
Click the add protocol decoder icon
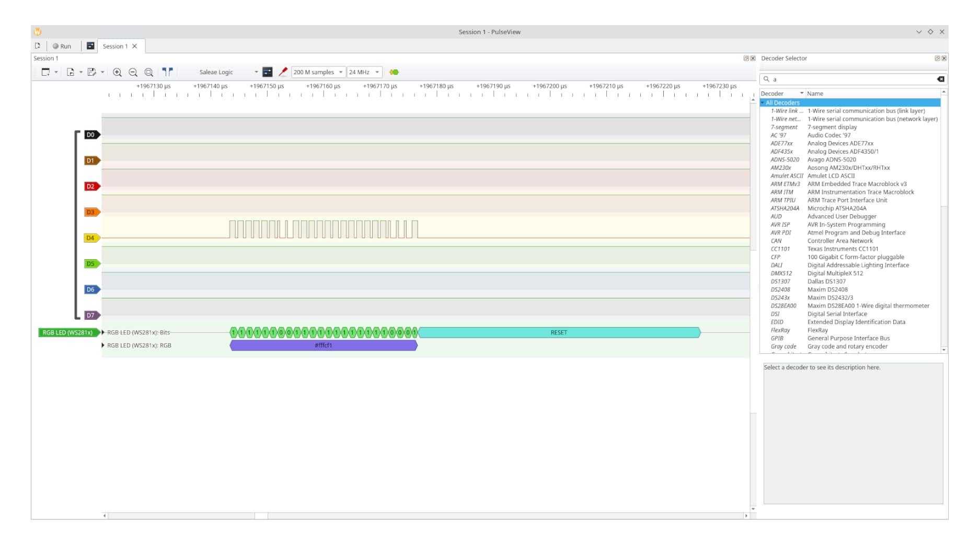point(394,72)
